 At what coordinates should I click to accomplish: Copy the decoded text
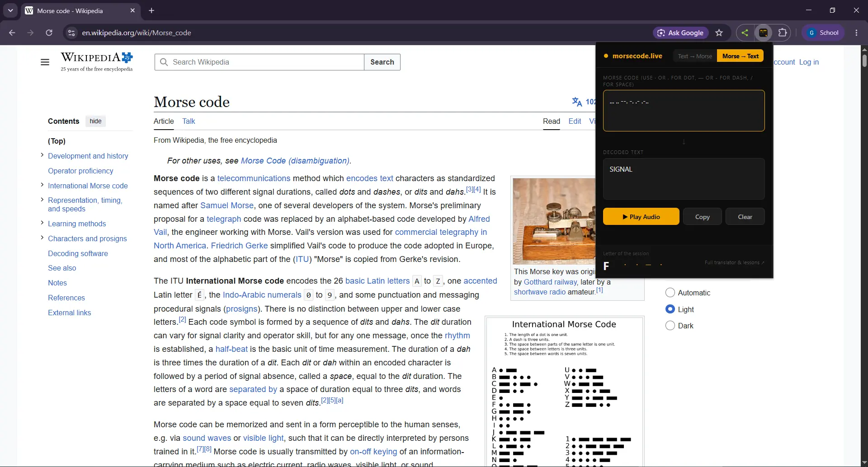702,216
